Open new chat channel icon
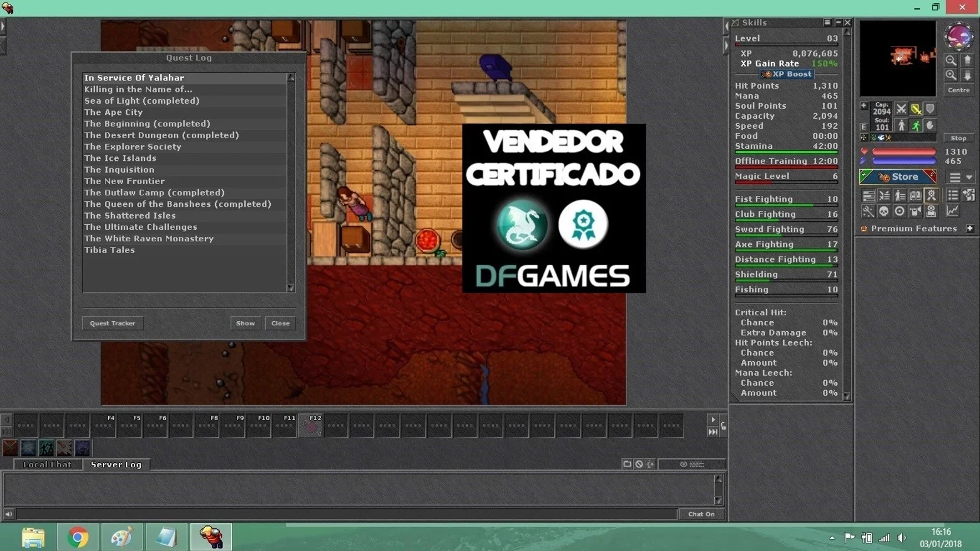980x551 pixels. tap(627, 464)
